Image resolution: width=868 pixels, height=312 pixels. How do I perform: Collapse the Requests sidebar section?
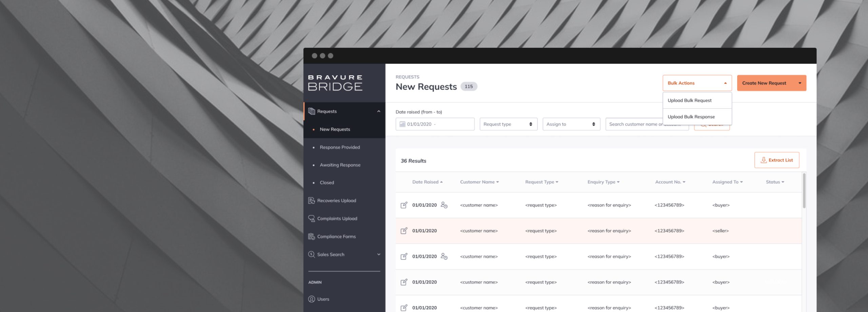[x=379, y=111]
